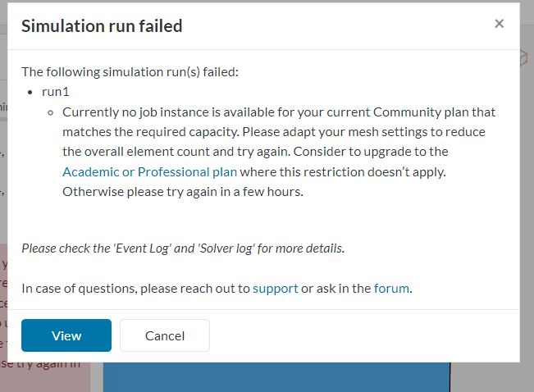Open the forum link
This screenshot has height=392, width=534.
click(390, 288)
